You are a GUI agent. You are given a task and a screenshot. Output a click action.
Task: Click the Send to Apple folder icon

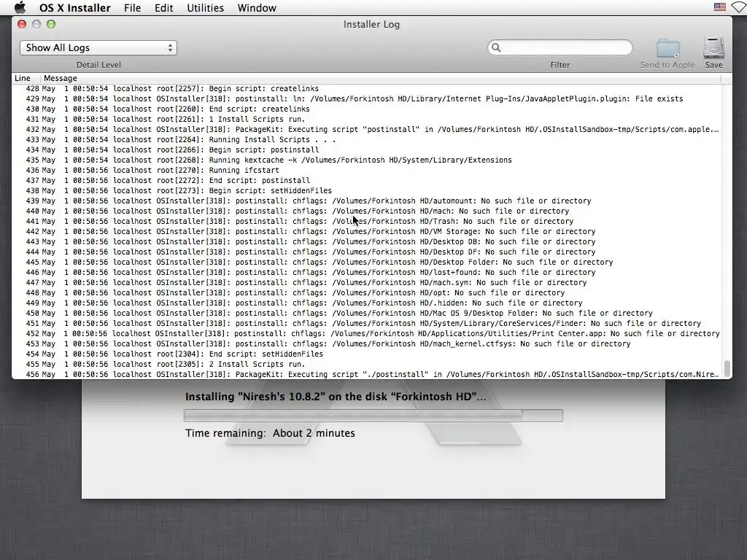click(668, 48)
